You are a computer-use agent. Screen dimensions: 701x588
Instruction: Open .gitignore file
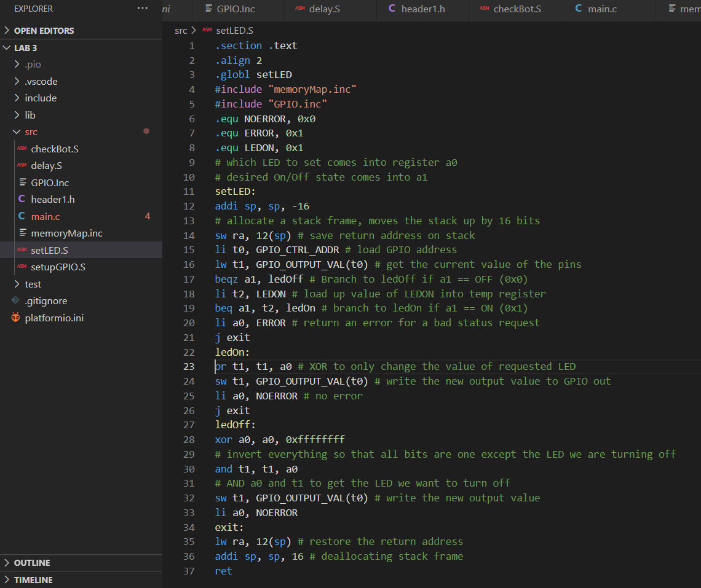point(46,300)
